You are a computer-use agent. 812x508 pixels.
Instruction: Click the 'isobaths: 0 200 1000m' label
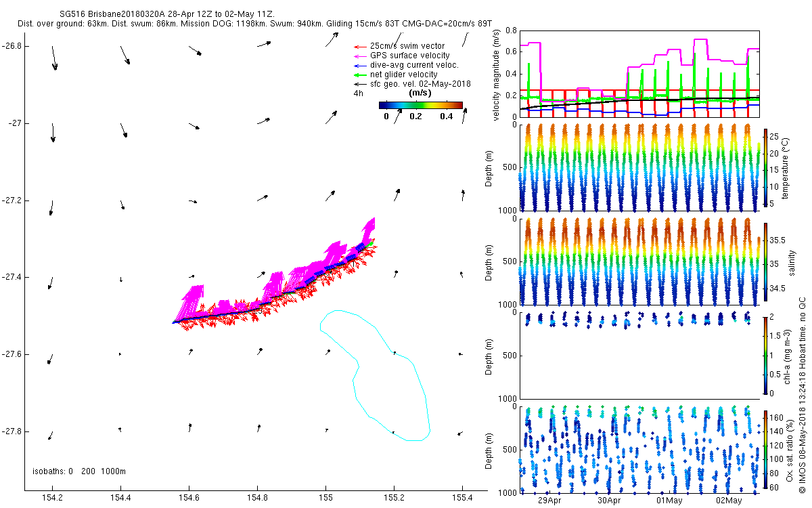click(79, 471)
